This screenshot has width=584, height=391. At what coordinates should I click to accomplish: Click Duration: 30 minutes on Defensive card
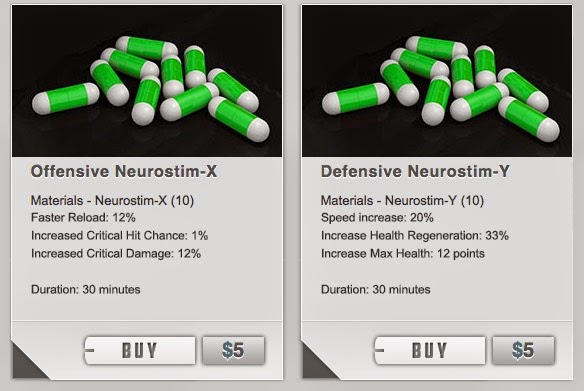pyautogui.click(x=375, y=289)
